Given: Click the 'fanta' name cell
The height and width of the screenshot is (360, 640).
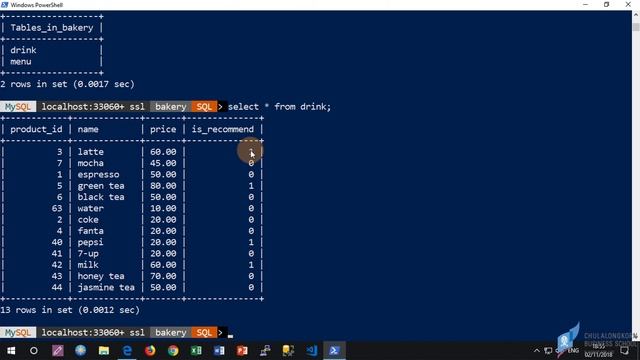Looking at the screenshot, I should click(91, 231).
